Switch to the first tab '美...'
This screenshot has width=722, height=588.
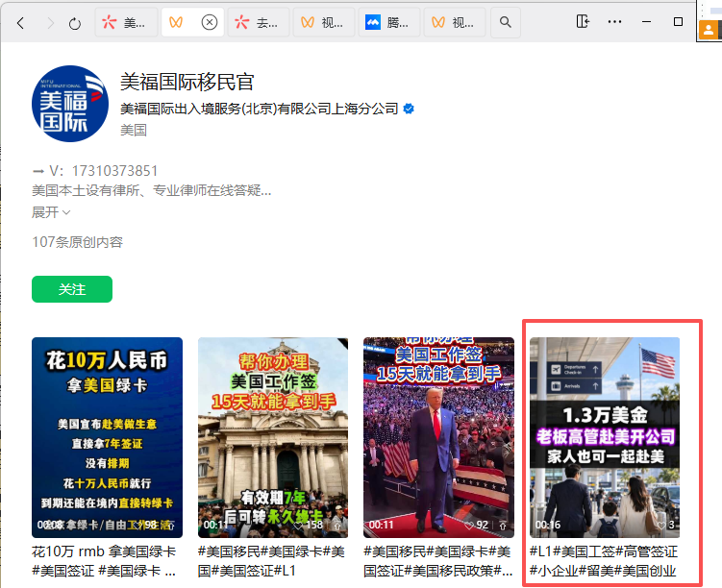pyautogui.click(x=126, y=22)
